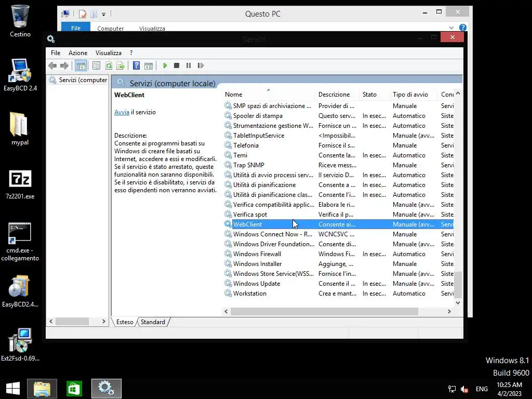
Task: Click the Back arrow in Servizi toolbar
Action: coord(52,65)
